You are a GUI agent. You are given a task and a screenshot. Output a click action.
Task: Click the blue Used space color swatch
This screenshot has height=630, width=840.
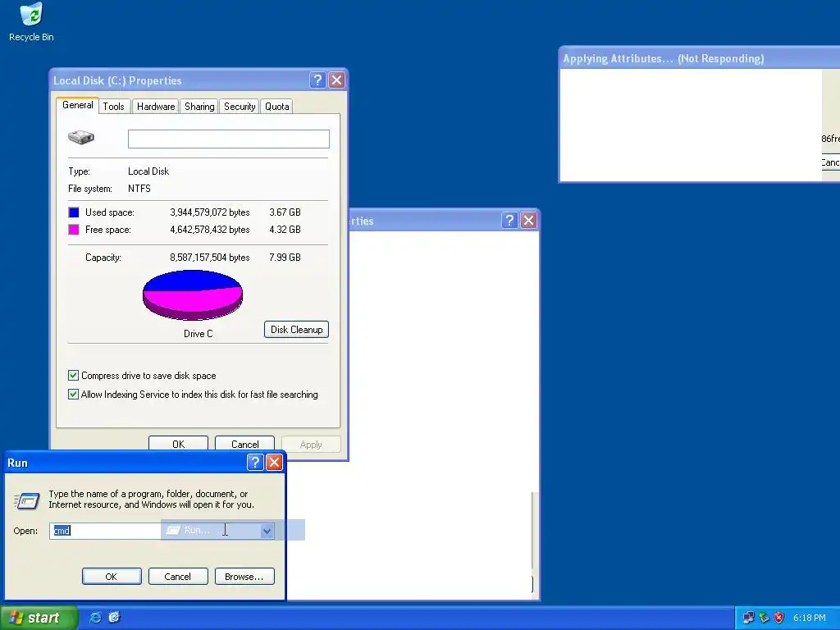point(74,212)
